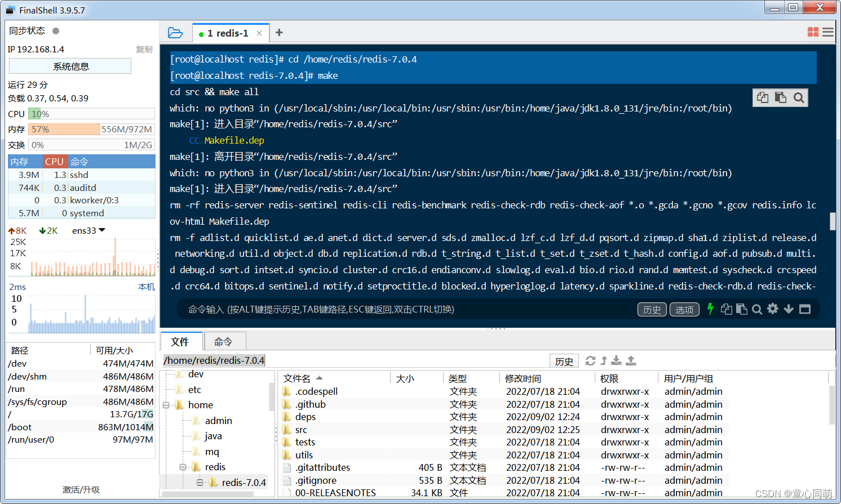This screenshot has width=841, height=504.
Task: Paste using the floating terminal paste icon
Action: pos(781,97)
